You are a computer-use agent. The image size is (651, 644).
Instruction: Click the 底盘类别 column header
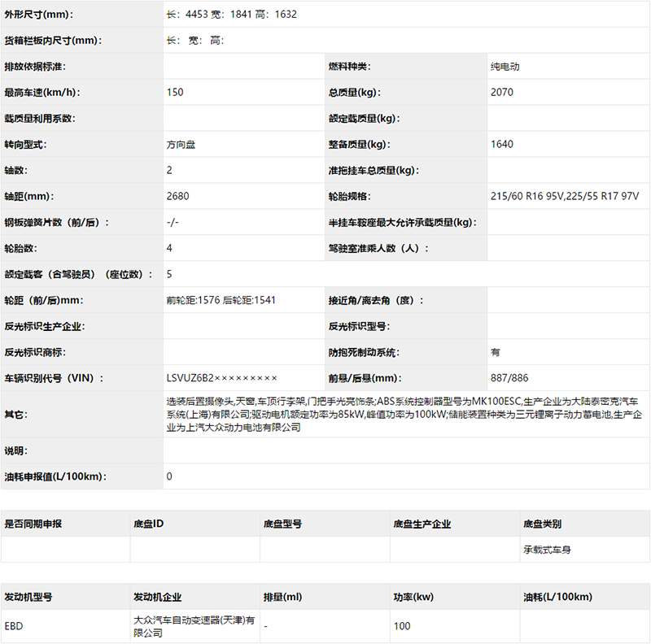click(x=542, y=524)
